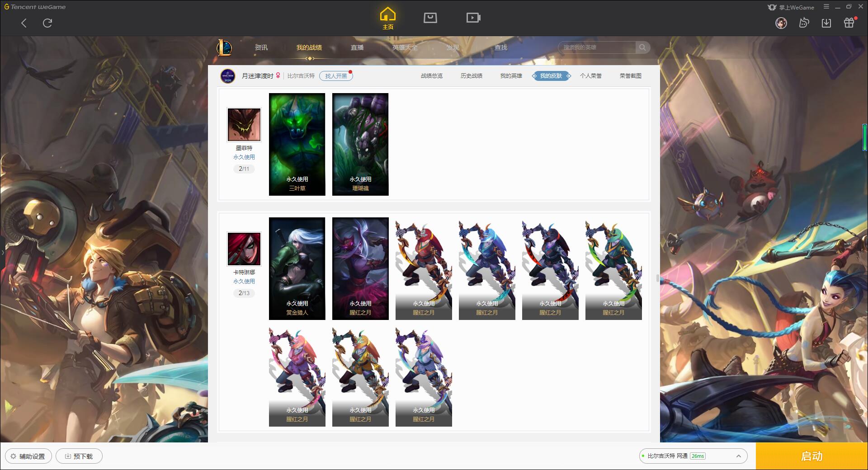This screenshot has height=470, width=868.
Task: Open the 三叶草 skin card
Action: pyautogui.click(x=297, y=145)
